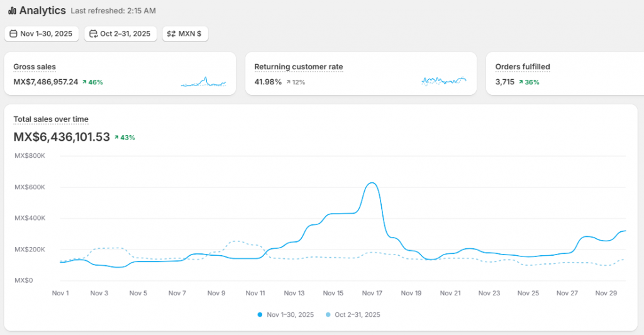This screenshot has height=335, width=644.
Task: Click the 41.98% returning rate value
Action: pyautogui.click(x=268, y=82)
